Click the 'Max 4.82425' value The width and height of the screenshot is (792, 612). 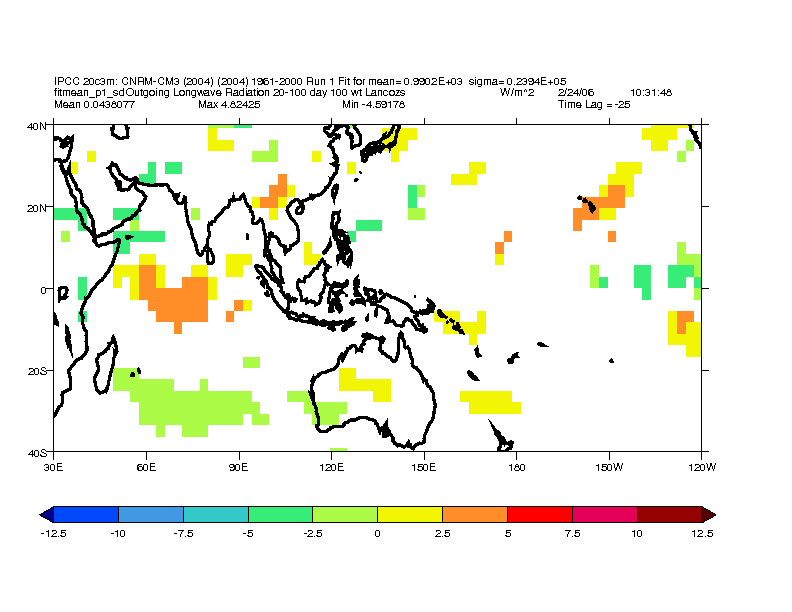[229, 105]
